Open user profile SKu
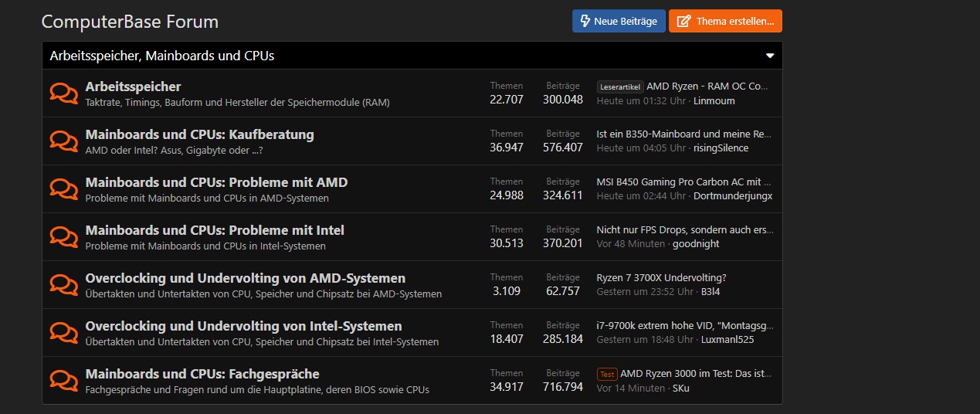The image size is (980, 414). tap(681, 388)
